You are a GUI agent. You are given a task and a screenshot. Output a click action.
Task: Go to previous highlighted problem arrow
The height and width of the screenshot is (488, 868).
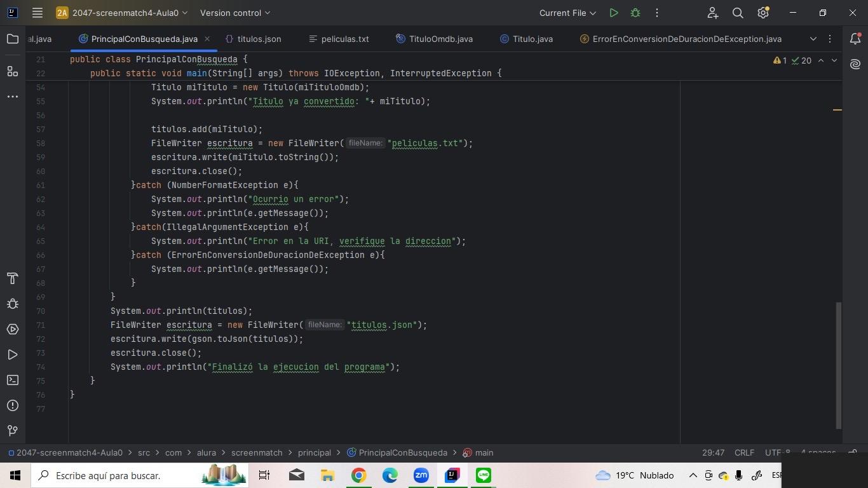[821, 60]
